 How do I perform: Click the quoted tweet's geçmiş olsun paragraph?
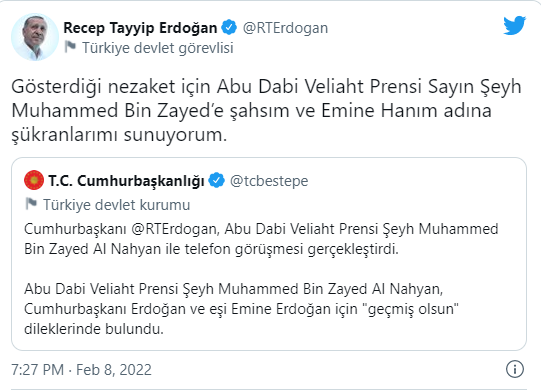(x=241, y=309)
